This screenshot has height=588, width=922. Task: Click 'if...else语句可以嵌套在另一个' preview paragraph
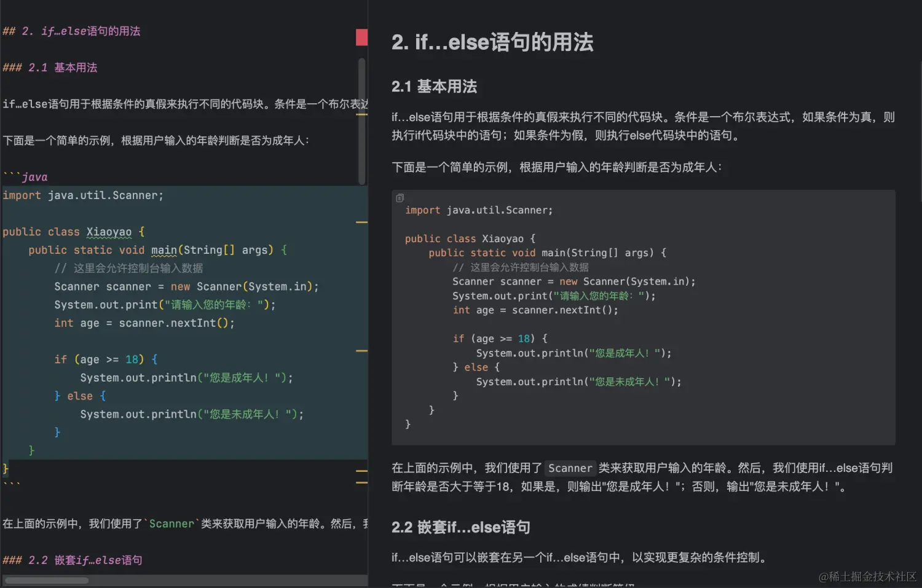point(580,557)
